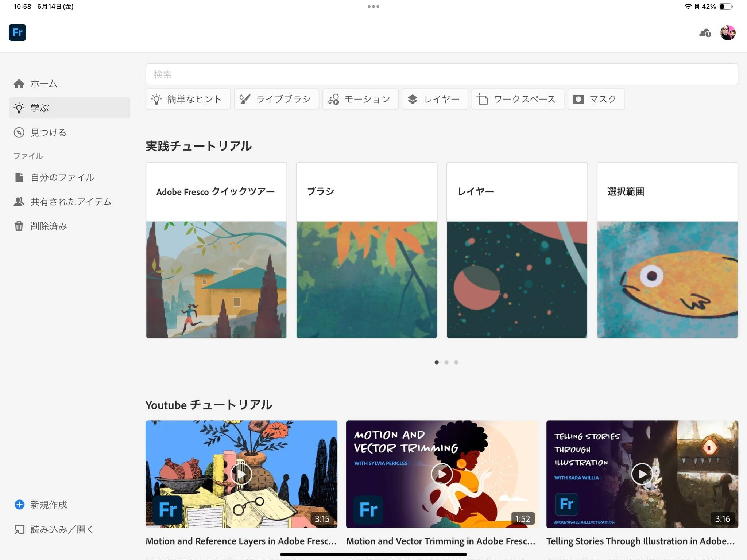Open the ブラシ tutorial card
Screen dimensions: 747x560
(367, 250)
